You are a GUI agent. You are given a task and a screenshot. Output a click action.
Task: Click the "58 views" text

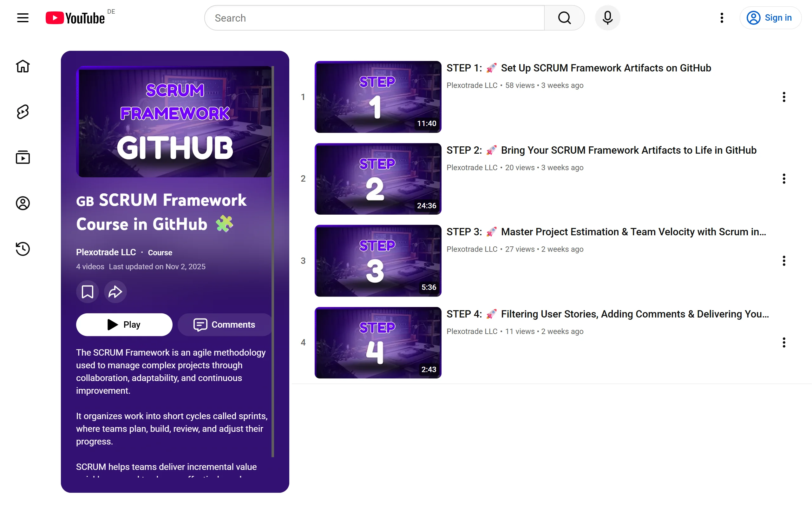(x=520, y=85)
